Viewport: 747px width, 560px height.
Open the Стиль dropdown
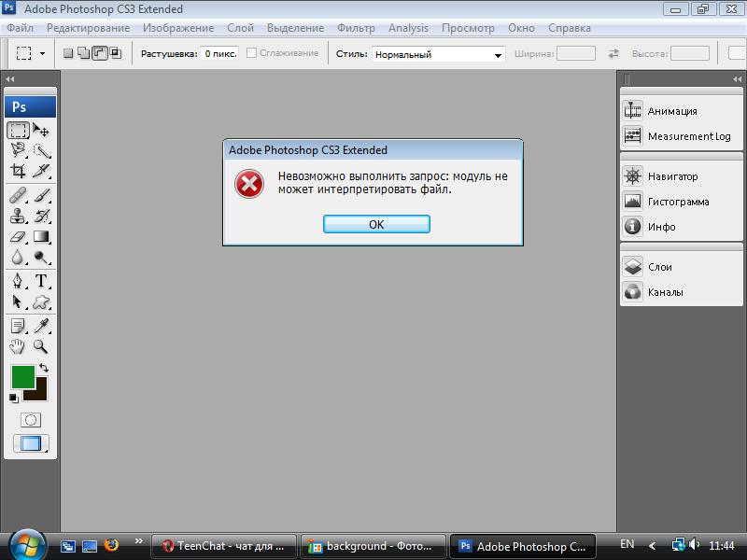click(x=439, y=54)
